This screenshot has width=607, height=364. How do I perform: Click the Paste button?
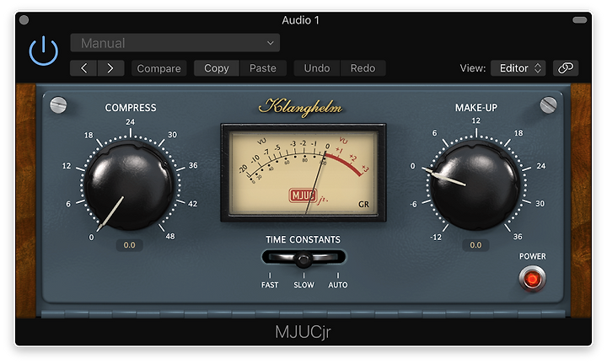(263, 68)
